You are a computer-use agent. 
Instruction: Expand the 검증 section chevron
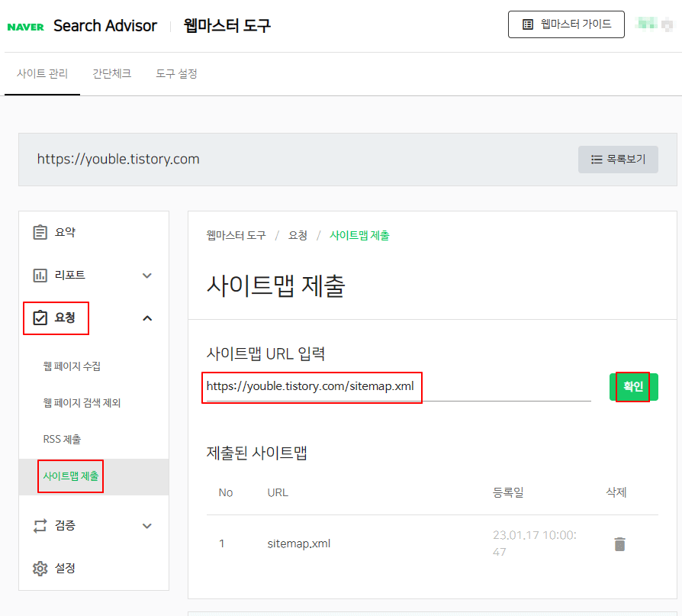coord(147,525)
